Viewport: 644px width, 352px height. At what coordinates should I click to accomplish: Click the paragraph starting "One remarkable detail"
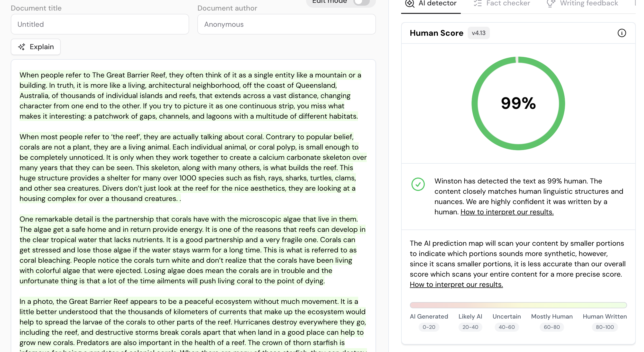point(192,250)
